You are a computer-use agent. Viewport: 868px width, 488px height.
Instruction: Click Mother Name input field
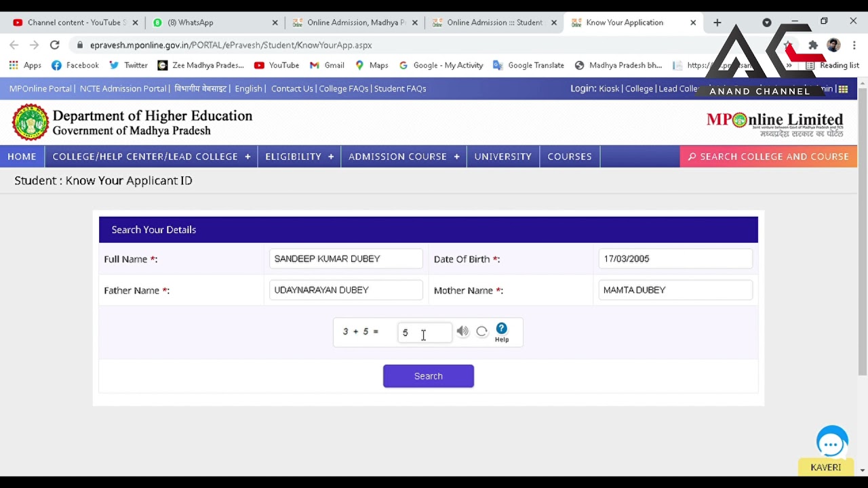coord(675,290)
